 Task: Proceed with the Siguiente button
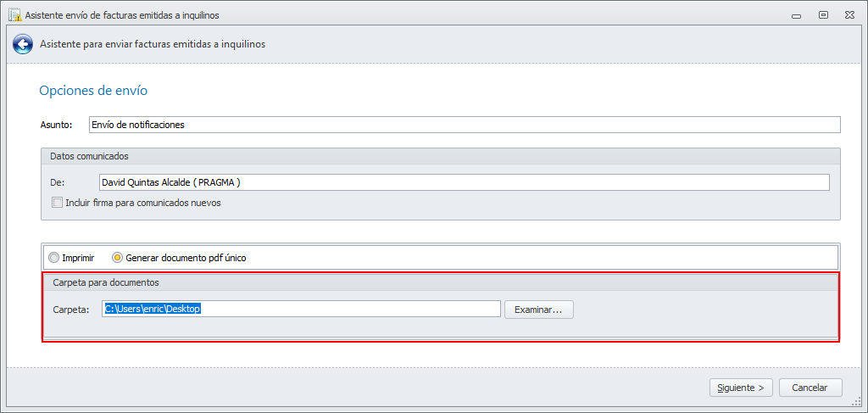(x=741, y=388)
